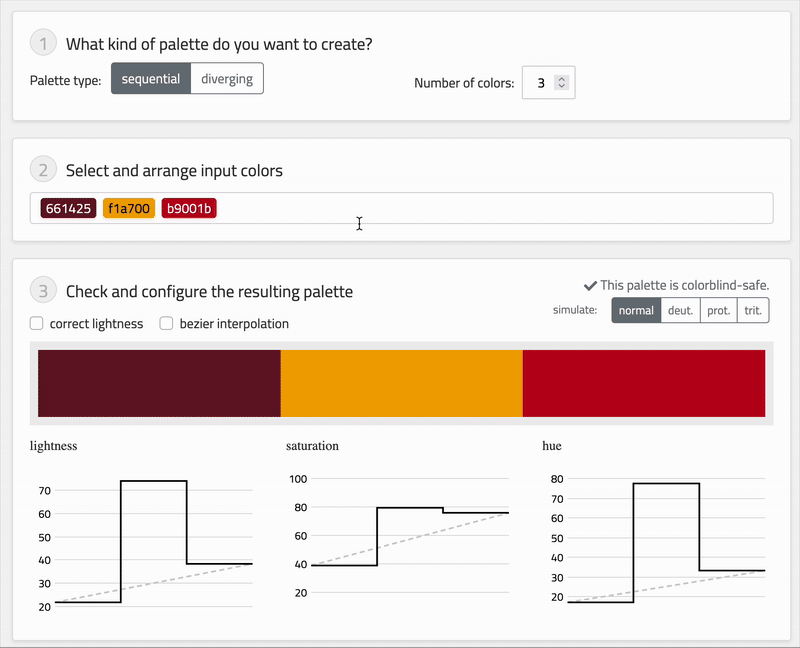Select normal vision simulation
The height and width of the screenshot is (648, 800).
[x=636, y=310]
